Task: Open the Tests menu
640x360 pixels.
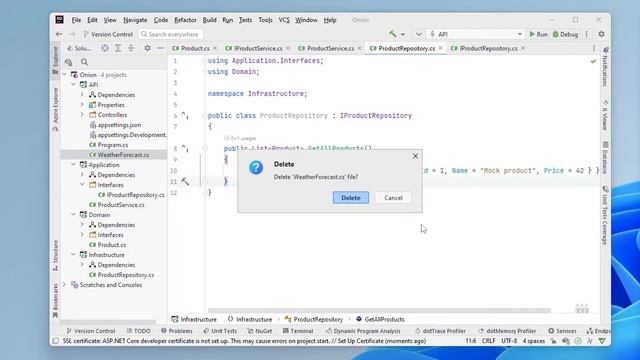Action: (x=245, y=20)
